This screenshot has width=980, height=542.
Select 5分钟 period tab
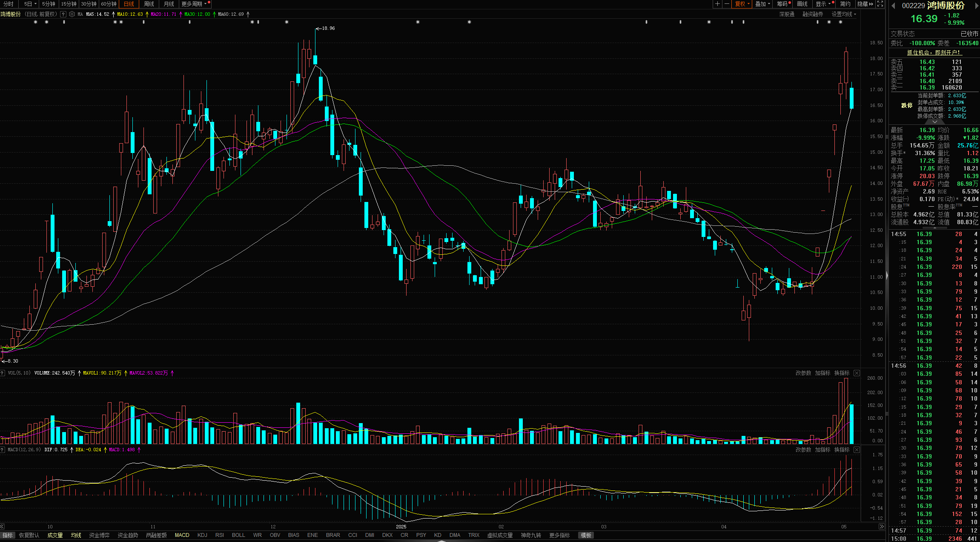click(49, 4)
